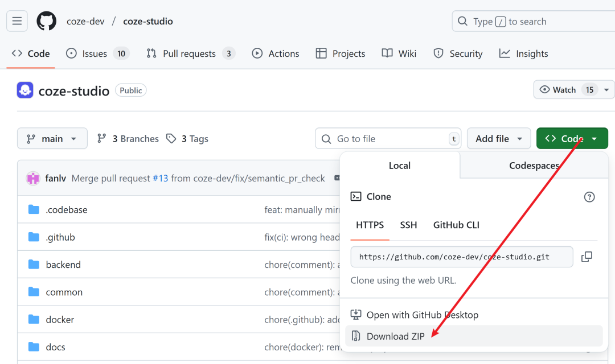Choose Open with GitHub Desktop
The width and height of the screenshot is (615, 364).
coord(474,315)
